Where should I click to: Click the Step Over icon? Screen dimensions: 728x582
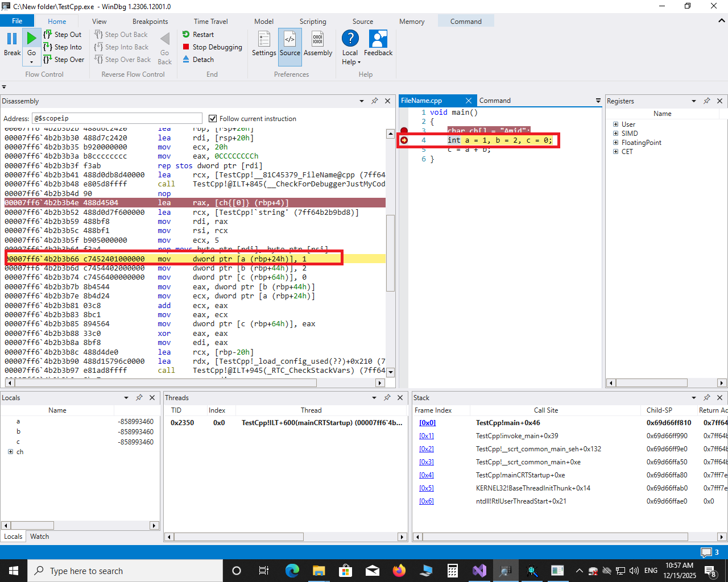(48, 60)
